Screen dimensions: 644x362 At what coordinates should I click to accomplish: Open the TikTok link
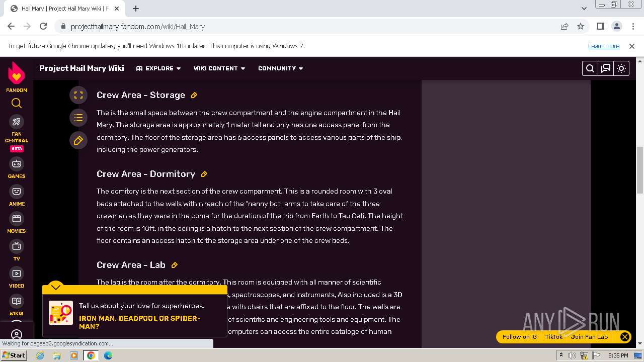[554, 337]
